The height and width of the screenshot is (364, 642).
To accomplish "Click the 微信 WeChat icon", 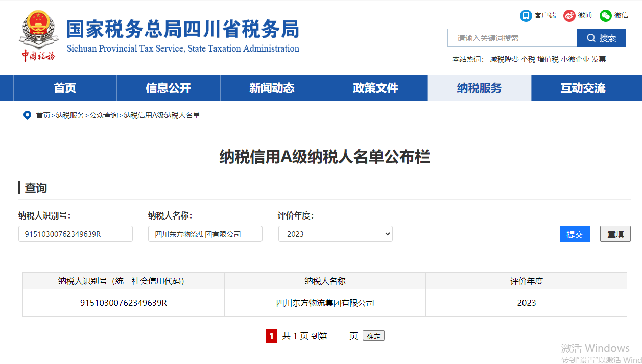I will pyautogui.click(x=606, y=16).
